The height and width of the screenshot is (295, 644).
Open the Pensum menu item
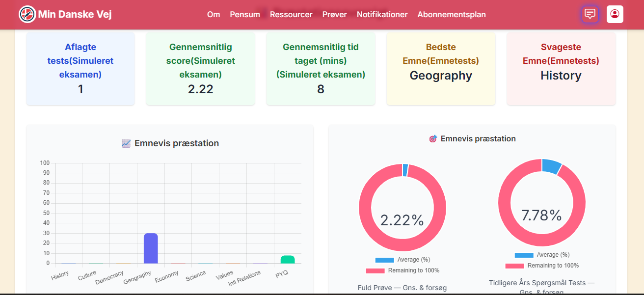245,15
